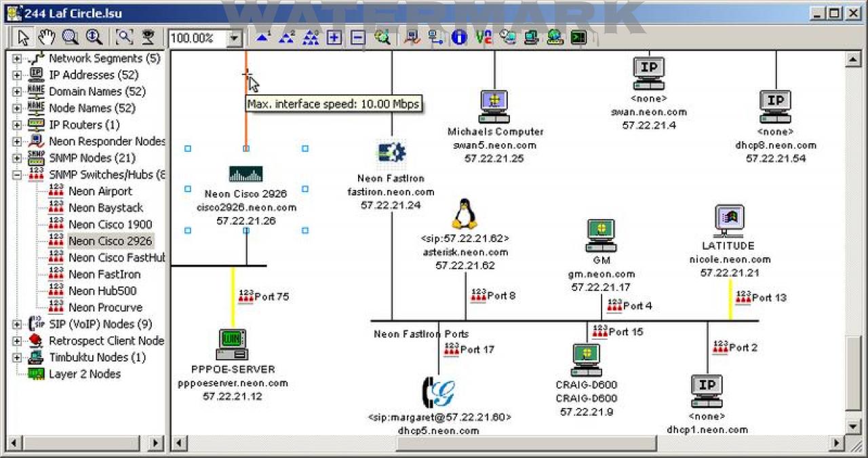
Task: Expand Node Names (52) node
Action: tap(17, 108)
